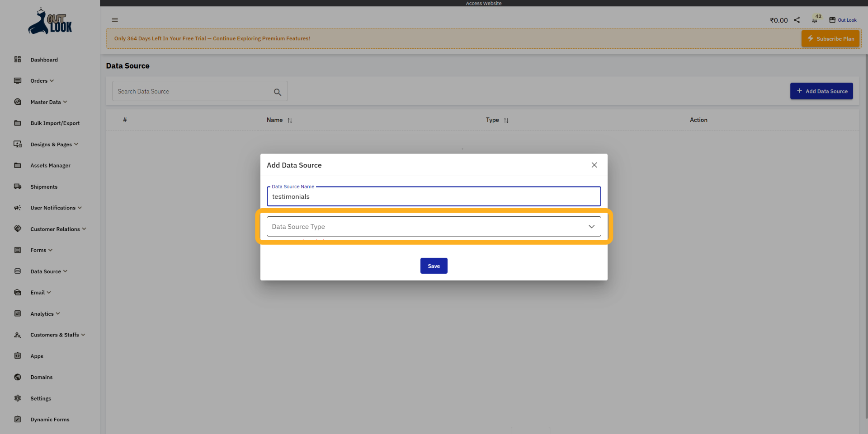
Task: Click the search magnifier in Search Data Source
Action: click(x=277, y=91)
